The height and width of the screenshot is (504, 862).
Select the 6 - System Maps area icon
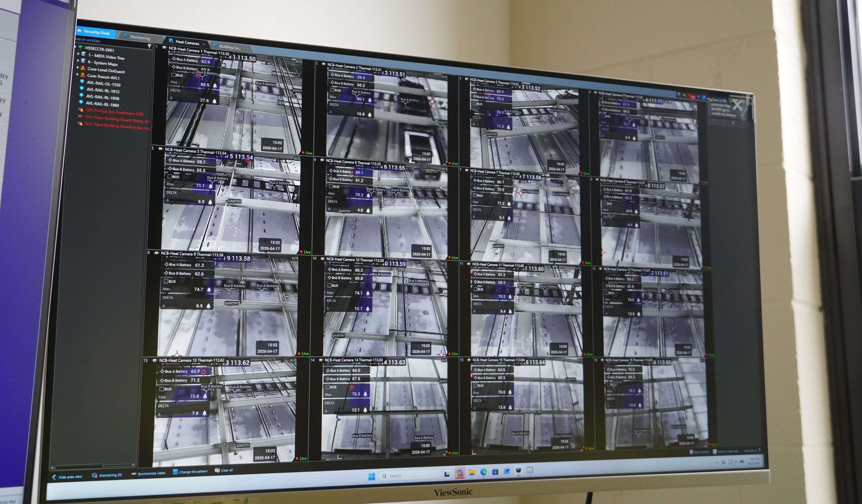click(x=83, y=61)
